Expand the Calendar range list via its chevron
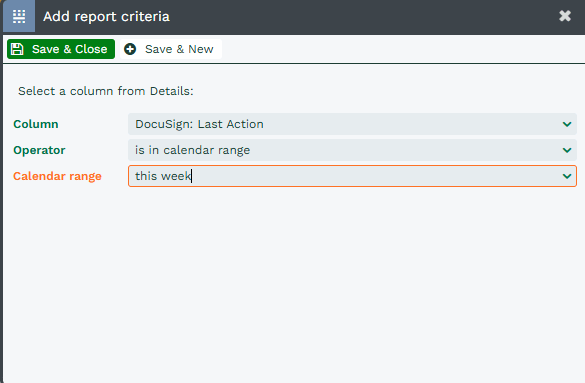The height and width of the screenshot is (383, 585). [x=567, y=176]
